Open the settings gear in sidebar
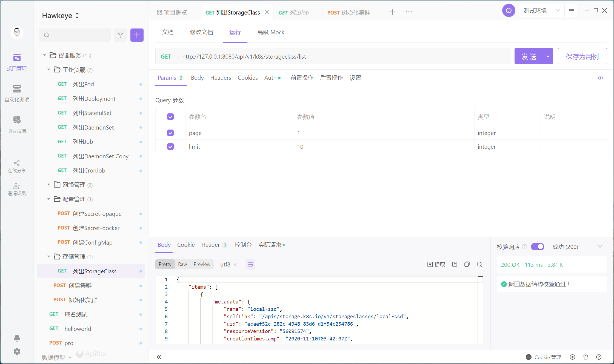The image size is (614, 364). pos(17,351)
